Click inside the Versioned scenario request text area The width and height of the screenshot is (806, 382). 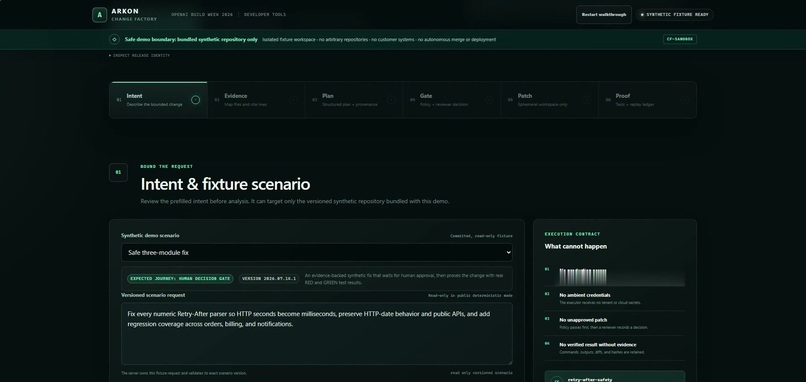click(317, 334)
